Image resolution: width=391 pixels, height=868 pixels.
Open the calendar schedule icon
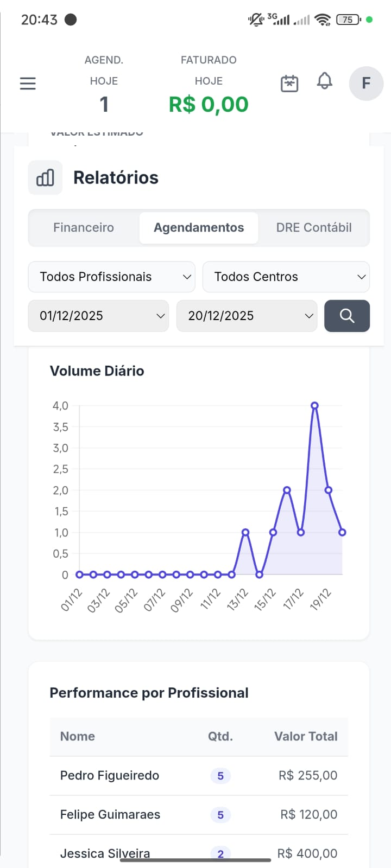coord(289,83)
